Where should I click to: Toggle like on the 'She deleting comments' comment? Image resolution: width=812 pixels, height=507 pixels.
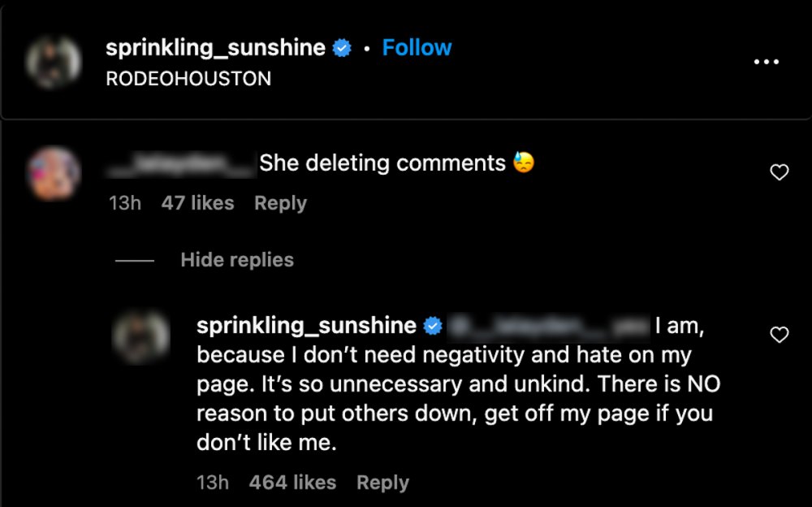[x=779, y=172]
